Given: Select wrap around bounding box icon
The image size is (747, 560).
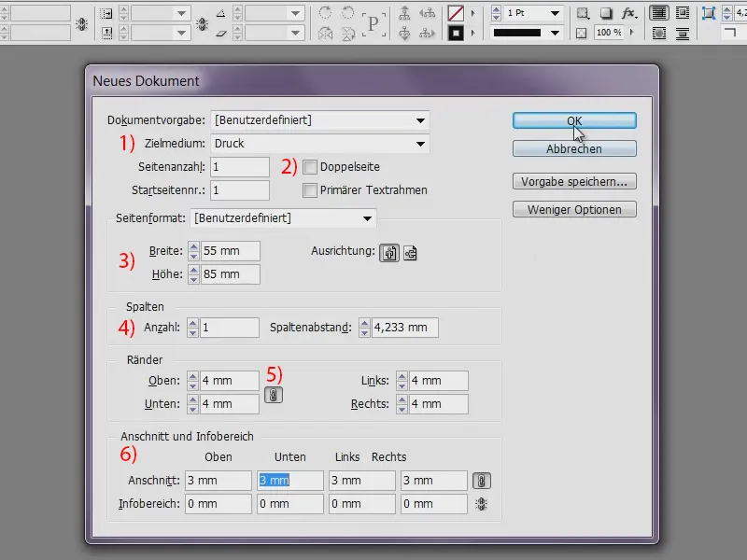Looking at the screenshot, I should click(x=683, y=13).
